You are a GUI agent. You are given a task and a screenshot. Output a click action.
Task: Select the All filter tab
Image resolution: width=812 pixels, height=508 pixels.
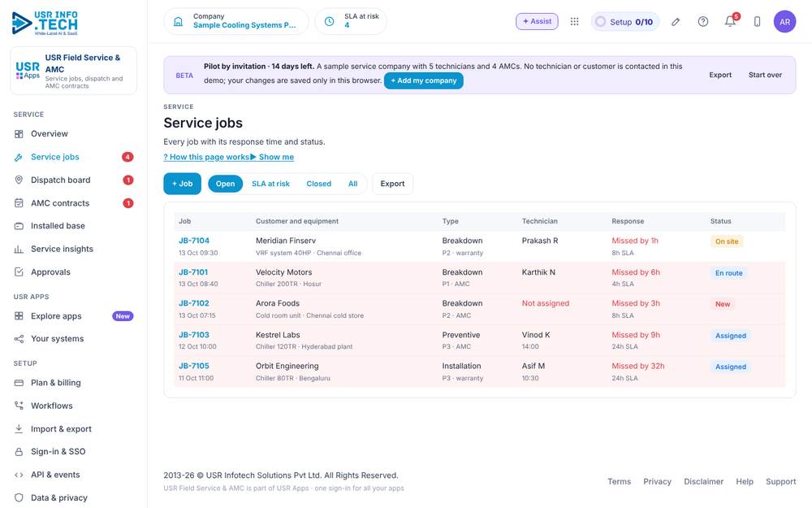[352, 184]
